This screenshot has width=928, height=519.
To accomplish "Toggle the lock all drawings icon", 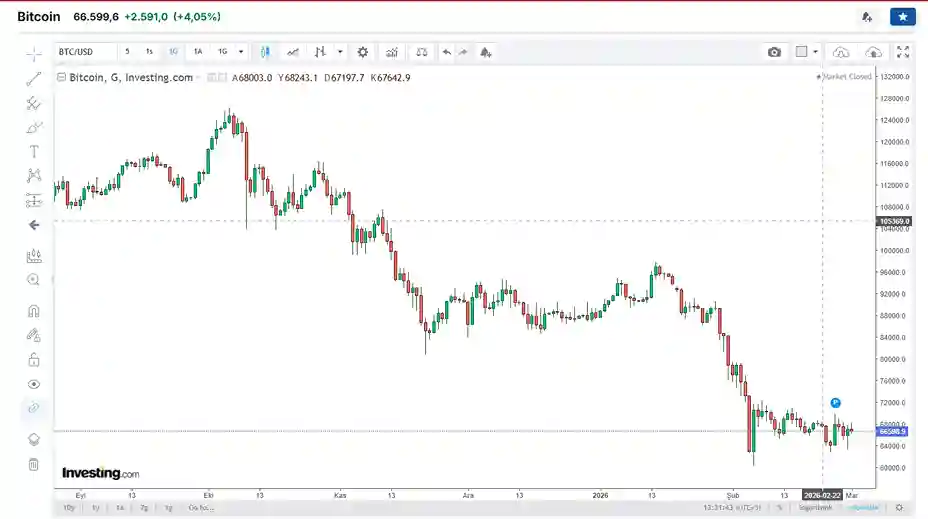I will point(34,359).
